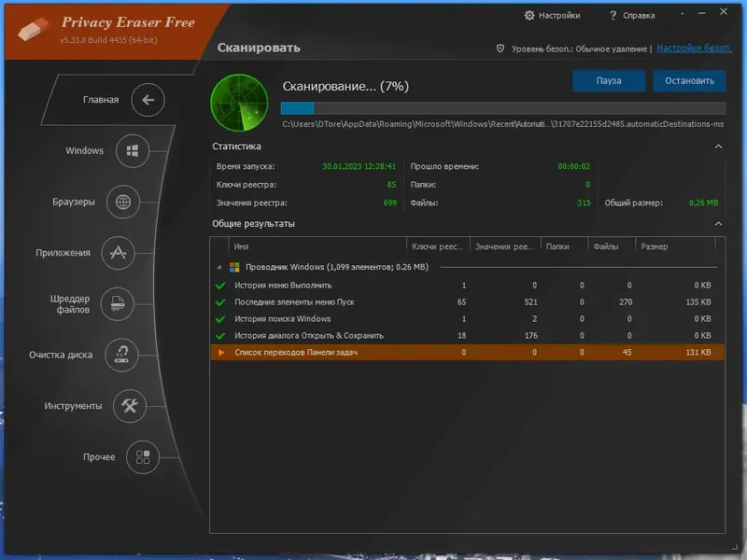Click orange arrow of Список переходов Панели задач
The height and width of the screenshot is (560, 747).
pos(221,353)
